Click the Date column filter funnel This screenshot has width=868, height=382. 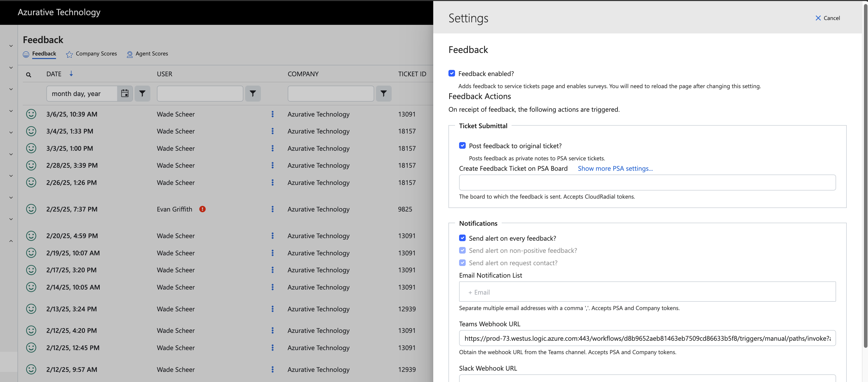142,93
